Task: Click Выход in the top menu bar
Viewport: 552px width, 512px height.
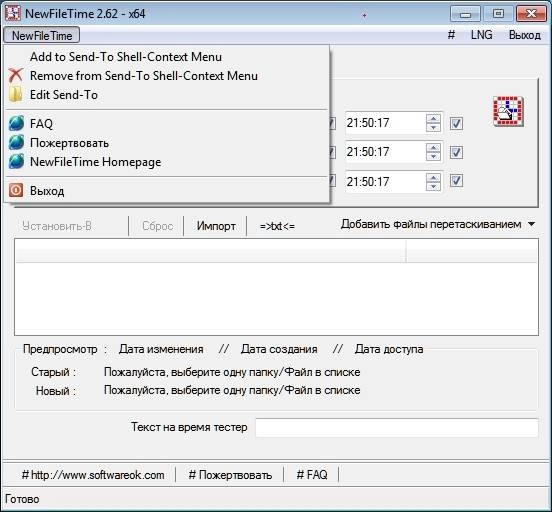Action: click(525, 35)
